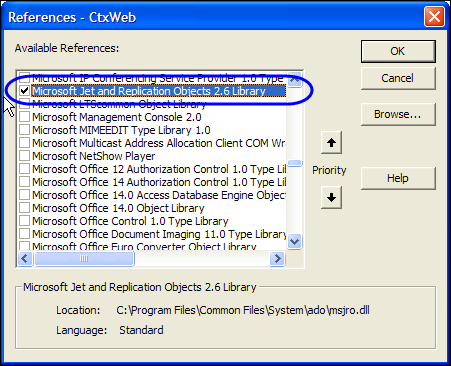Check Microsoft Office 14.0 Access Database Engine checkbox
The image size is (451, 366).
(24, 195)
